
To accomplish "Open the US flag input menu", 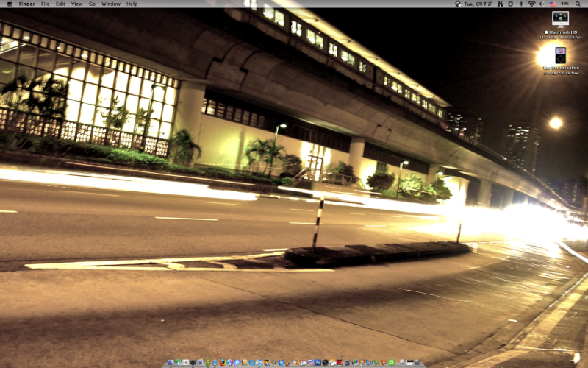I will pyautogui.click(x=553, y=4).
